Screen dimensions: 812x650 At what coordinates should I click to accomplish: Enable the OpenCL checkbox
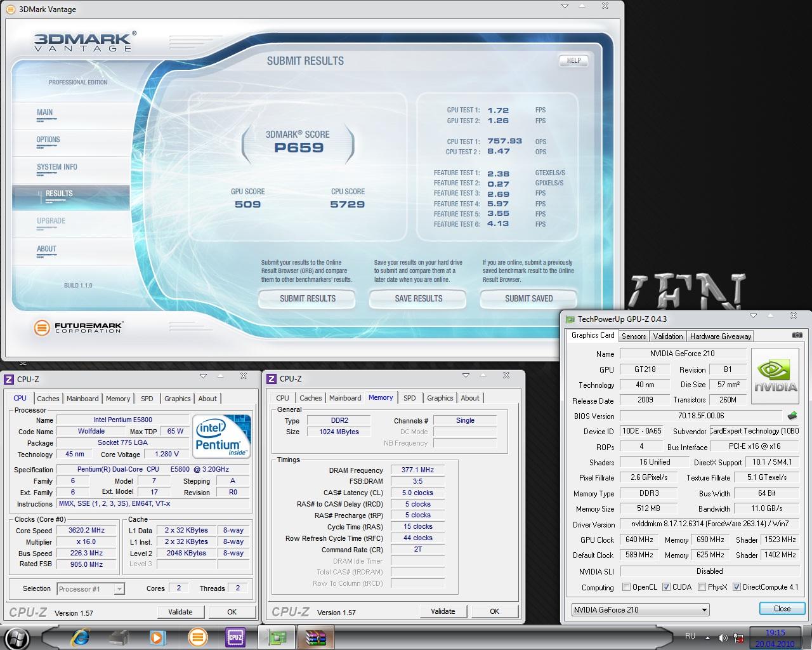(626, 587)
